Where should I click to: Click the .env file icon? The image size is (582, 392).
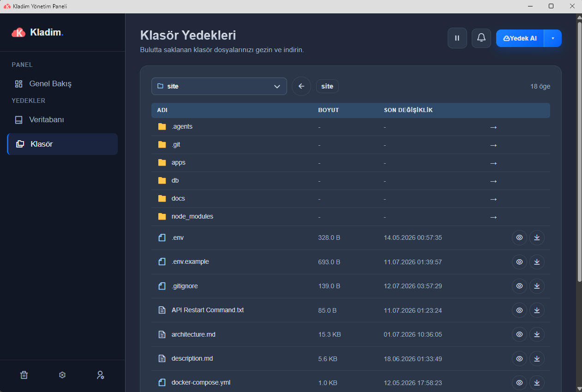[162, 238]
